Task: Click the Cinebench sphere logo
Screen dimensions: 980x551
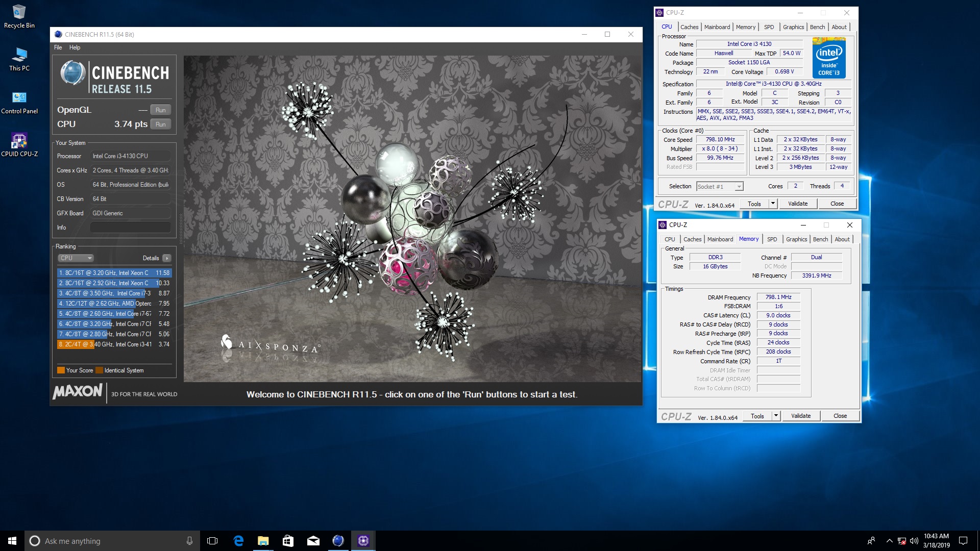Action: (x=73, y=73)
